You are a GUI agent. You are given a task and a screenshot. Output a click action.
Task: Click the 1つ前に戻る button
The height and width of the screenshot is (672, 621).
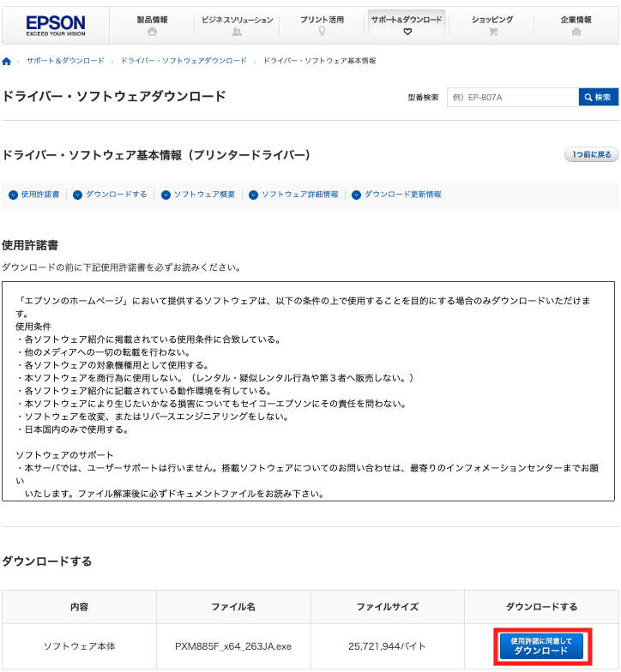click(592, 154)
